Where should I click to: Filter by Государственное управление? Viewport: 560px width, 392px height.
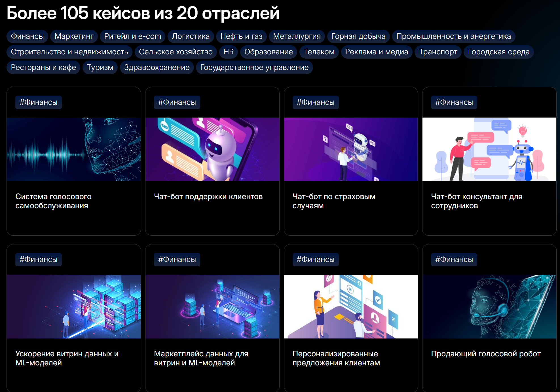click(254, 67)
